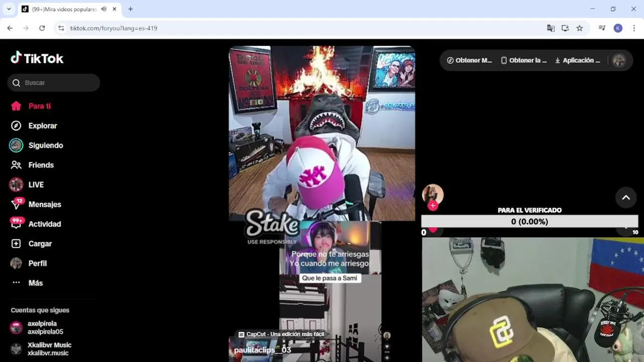
Task: Open the tab search dropdown arrow
Action: click(9, 9)
